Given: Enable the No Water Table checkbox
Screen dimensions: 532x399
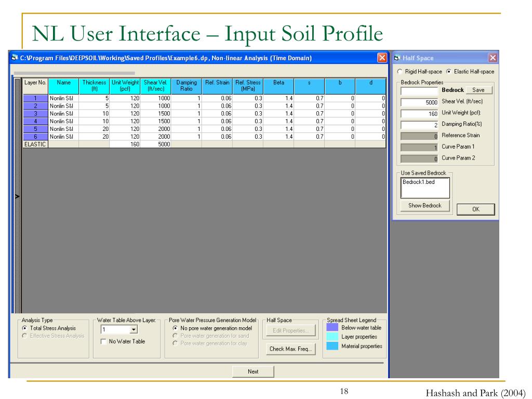Looking at the screenshot, I should 103,342.
